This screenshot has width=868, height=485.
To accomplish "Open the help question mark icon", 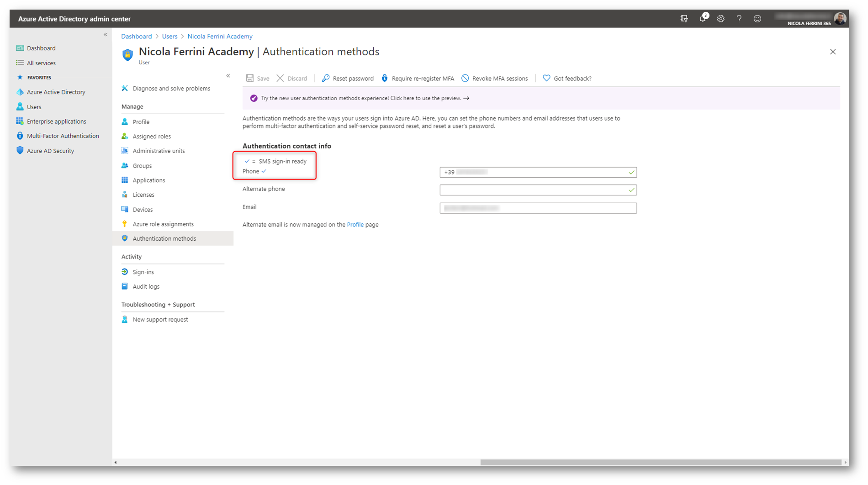I will pos(739,19).
